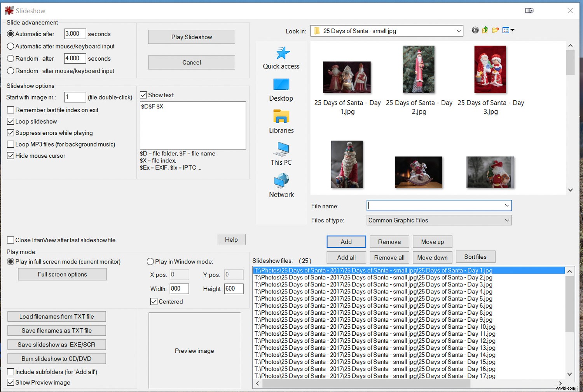The height and width of the screenshot is (392, 583).
Task: Go up one folder level
Action: tap(485, 30)
